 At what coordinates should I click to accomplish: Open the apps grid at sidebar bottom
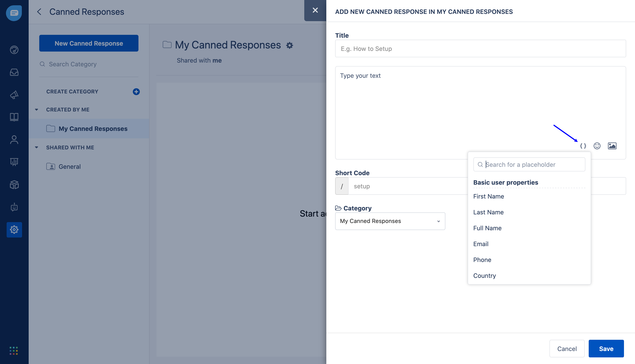point(14,351)
